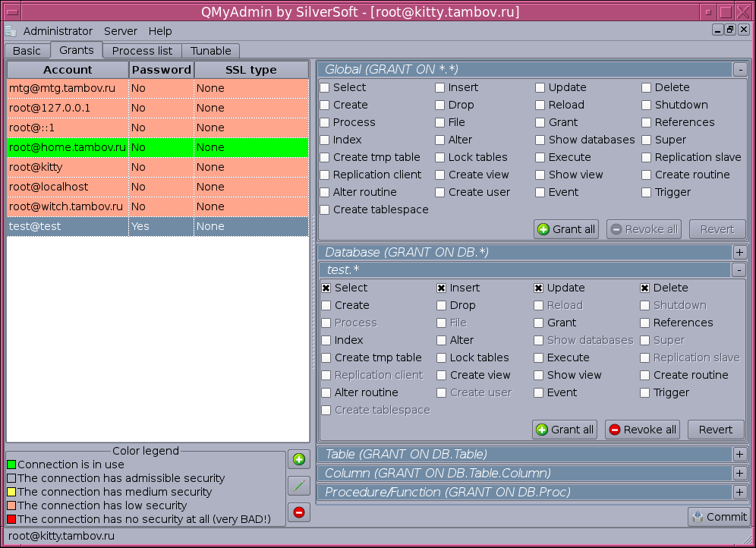The image size is (756, 548).
Task: Check Create view in the test.* section
Action: [x=442, y=376]
